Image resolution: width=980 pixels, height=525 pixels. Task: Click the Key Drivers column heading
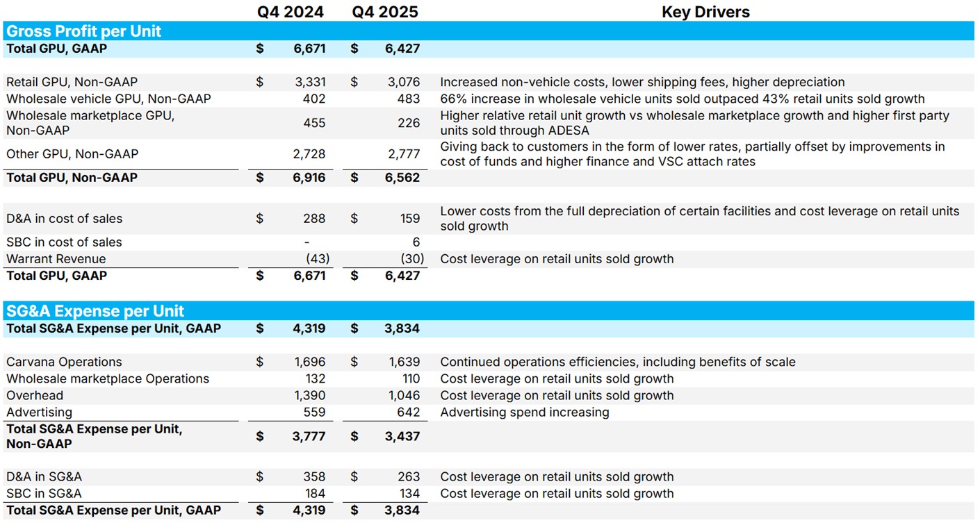tap(705, 12)
